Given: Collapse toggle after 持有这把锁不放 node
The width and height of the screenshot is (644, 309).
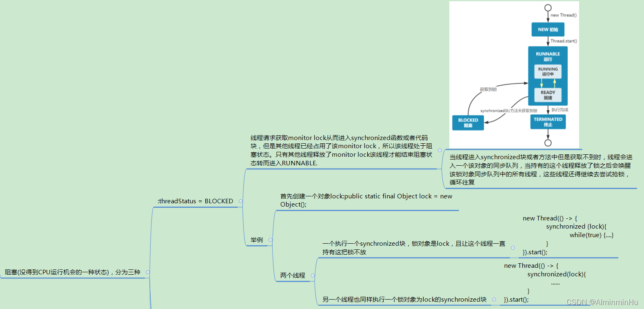Looking at the screenshot, I should (513, 248).
